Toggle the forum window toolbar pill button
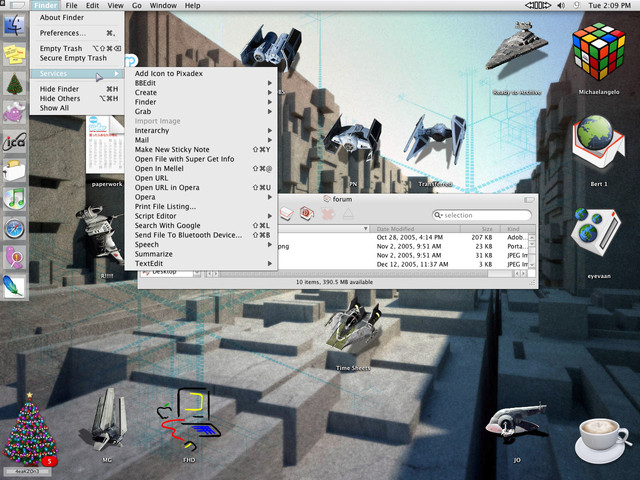 coord(529,200)
